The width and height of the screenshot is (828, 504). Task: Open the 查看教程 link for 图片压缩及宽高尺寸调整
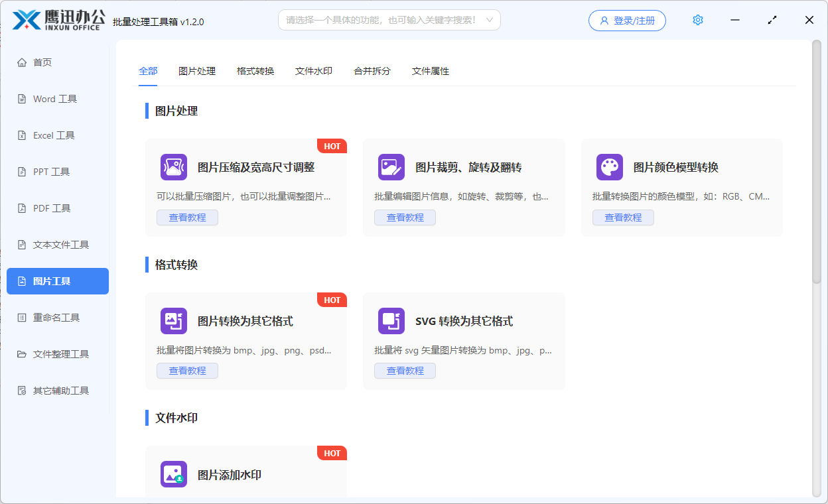187,217
